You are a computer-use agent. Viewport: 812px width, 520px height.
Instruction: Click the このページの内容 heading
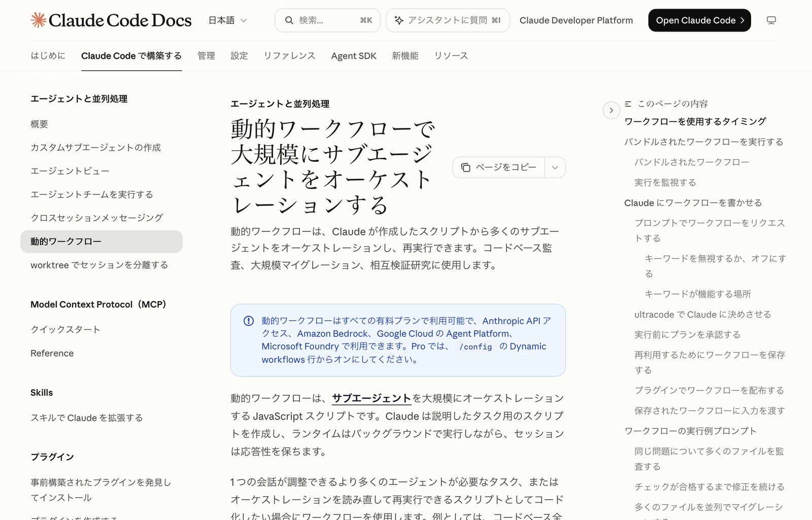672,103
